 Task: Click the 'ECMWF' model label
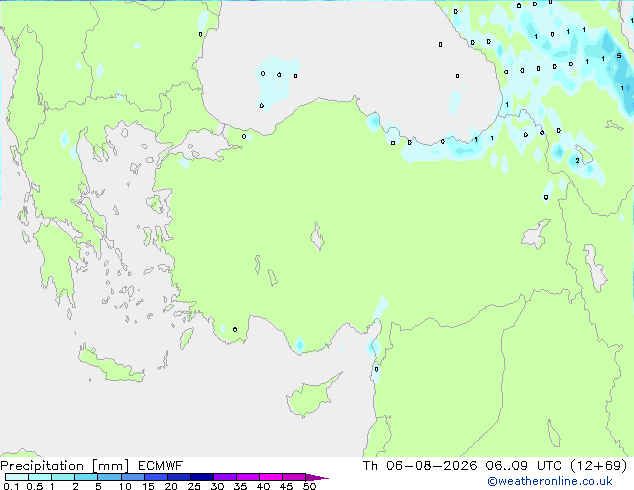coord(161,466)
